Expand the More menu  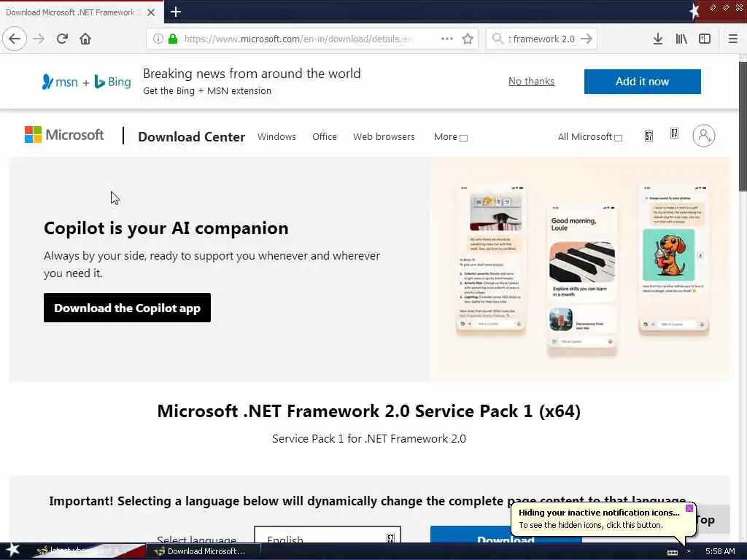click(450, 136)
